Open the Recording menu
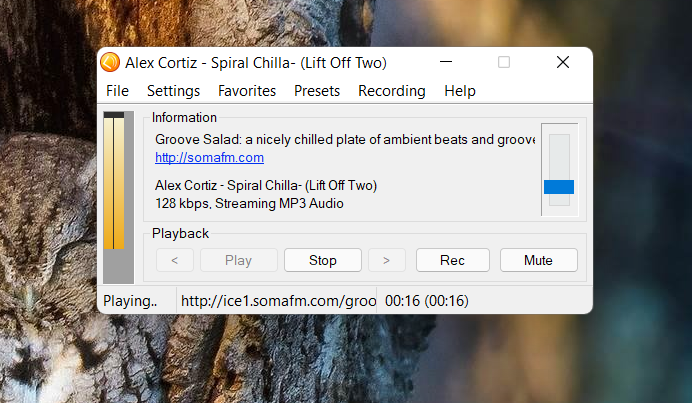The width and height of the screenshot is (692, 403). pyautogui.click(x=392, y=91)
